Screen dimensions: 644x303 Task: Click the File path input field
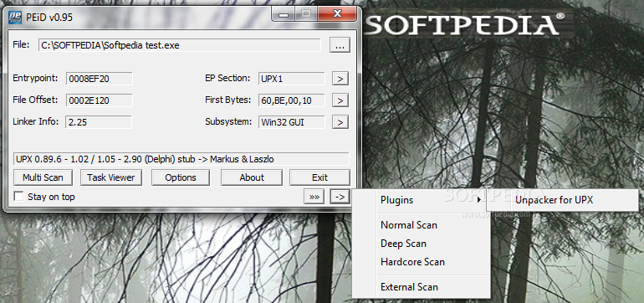coord(180,45)
